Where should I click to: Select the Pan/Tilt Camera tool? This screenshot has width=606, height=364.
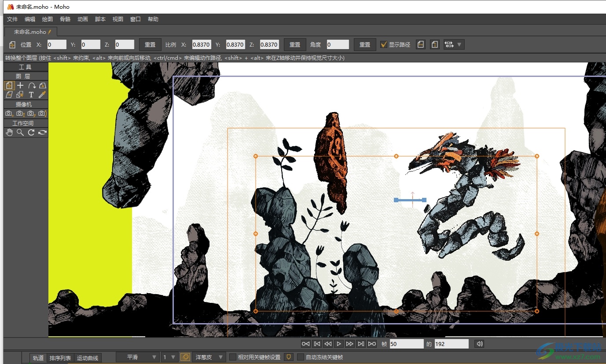[x=42, y=113]
